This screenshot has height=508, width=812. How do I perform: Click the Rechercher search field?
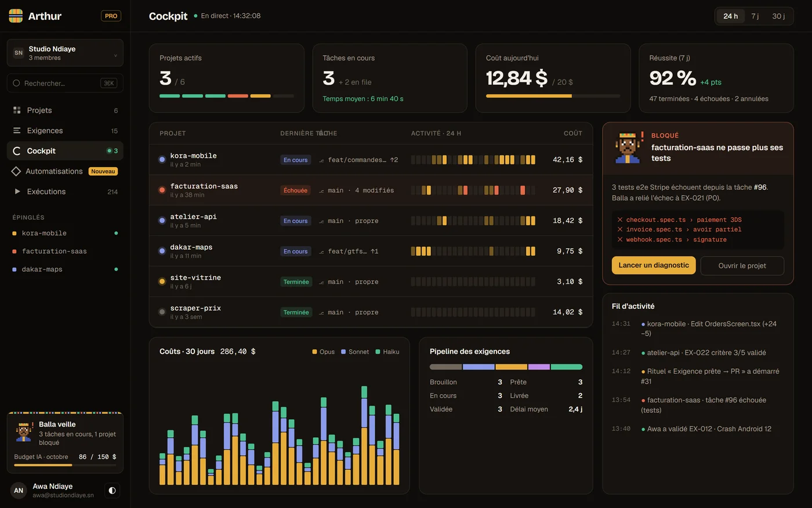[x=65, y=83]
